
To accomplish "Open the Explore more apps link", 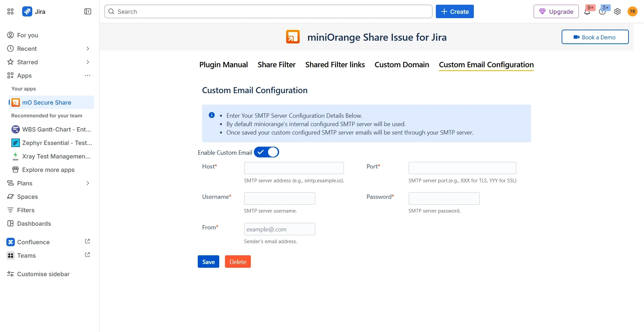I will tap(48, 170).
